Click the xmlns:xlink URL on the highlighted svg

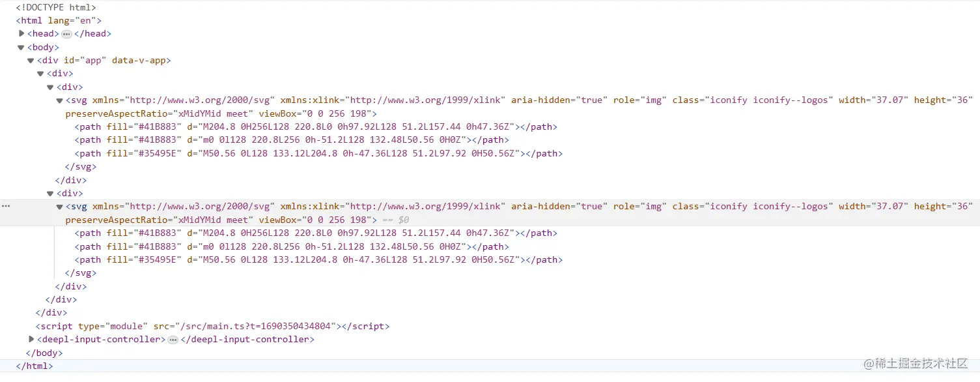425,206
